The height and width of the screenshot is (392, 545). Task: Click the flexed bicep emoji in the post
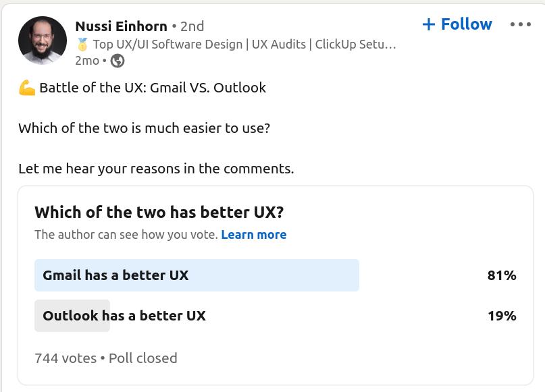click(x=26, y=86)
